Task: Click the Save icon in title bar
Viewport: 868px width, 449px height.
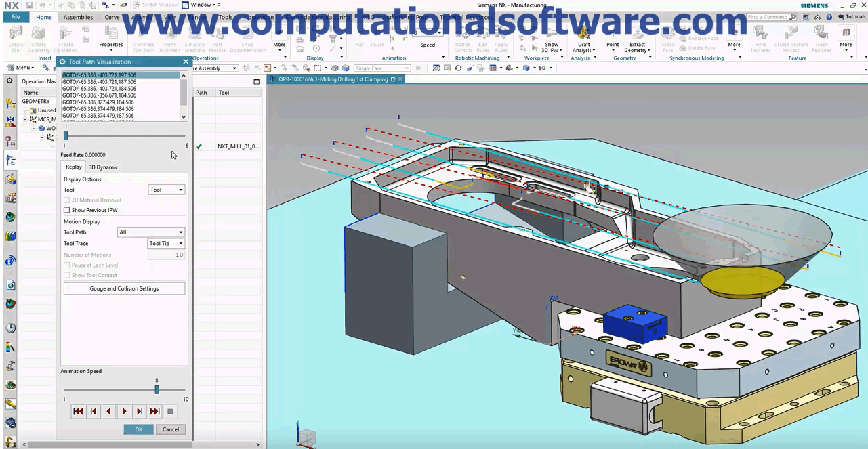Action: [x=29, y=5]
